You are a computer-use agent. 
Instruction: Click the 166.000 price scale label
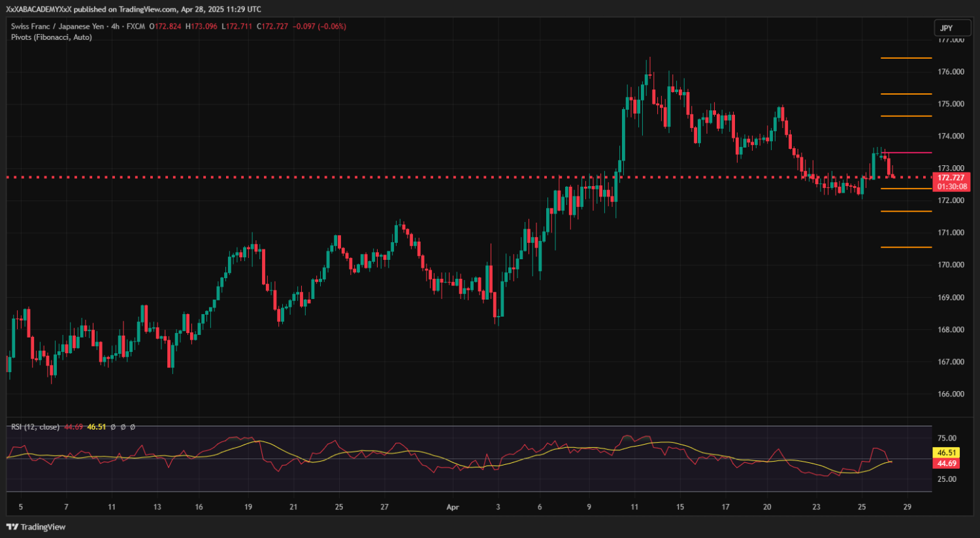[951, 394]
